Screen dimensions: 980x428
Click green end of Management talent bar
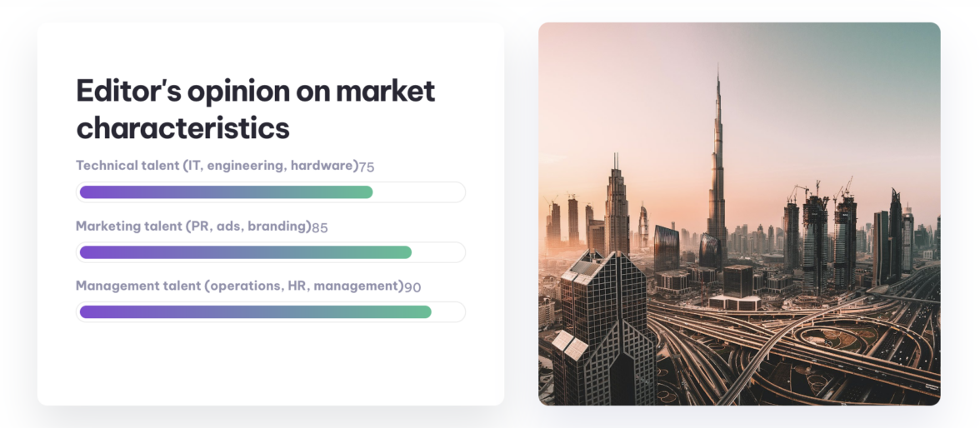coord(421,312)
